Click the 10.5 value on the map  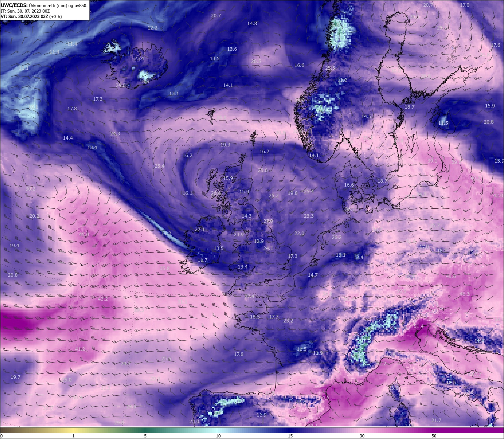(x=451, y=383)
